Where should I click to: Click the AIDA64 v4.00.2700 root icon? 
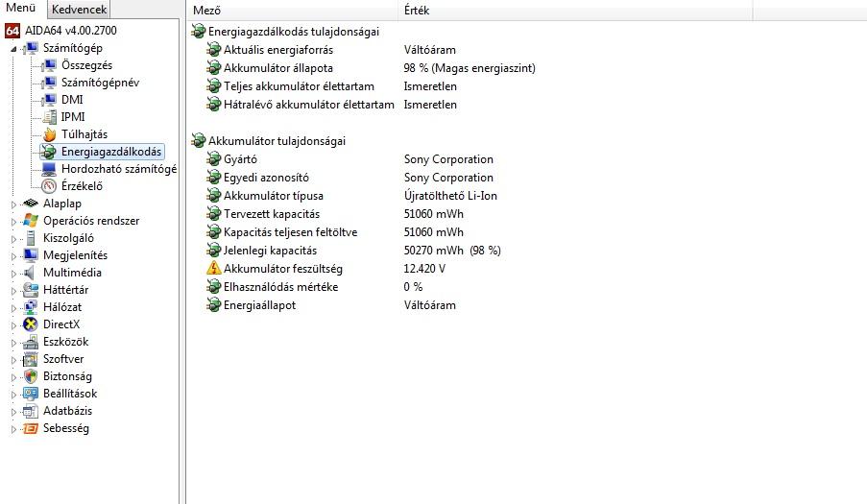(12, 31)
